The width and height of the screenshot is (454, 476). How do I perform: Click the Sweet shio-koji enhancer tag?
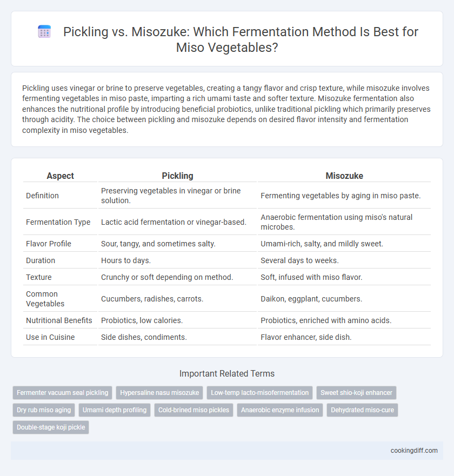click(x=356, y=392)
